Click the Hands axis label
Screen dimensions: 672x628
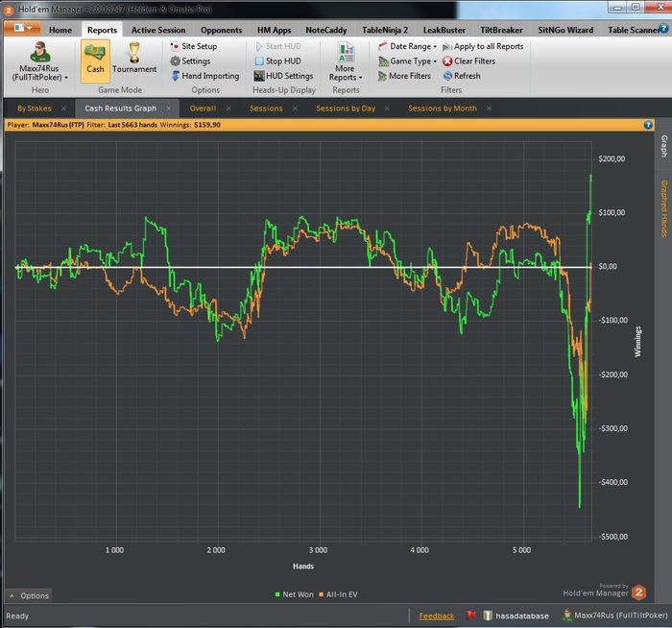(303, 567)
